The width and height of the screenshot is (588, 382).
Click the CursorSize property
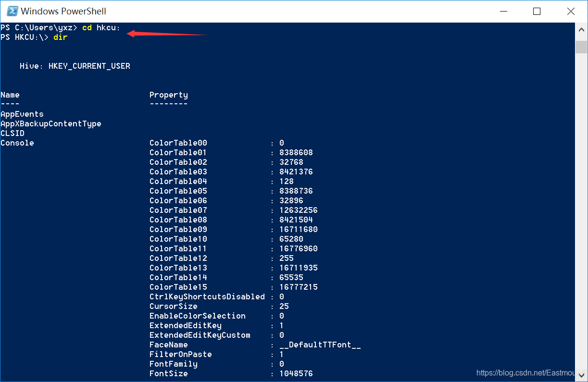(174, 306)
